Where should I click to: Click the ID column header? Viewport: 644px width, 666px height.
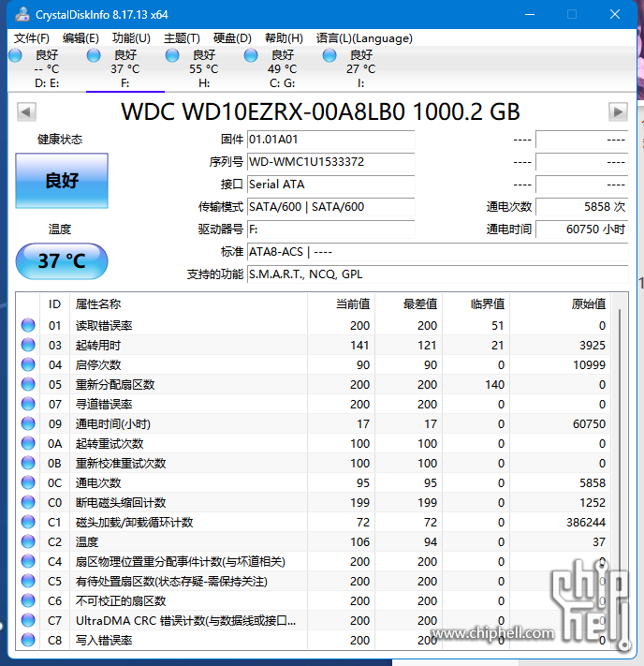click(55, 304)
